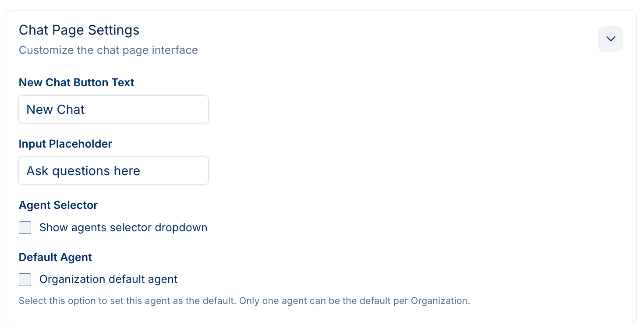Enable the Show agents selector dropdown checkbox

pos(25,228)
